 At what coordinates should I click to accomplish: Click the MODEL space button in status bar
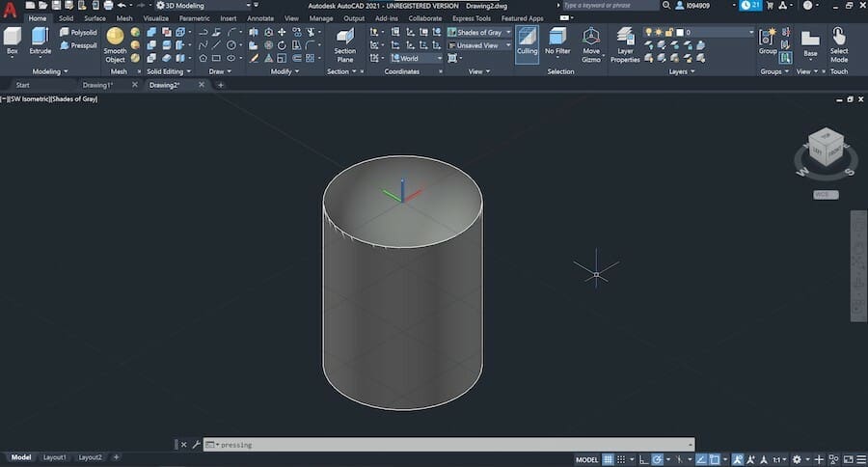[586, 459]
